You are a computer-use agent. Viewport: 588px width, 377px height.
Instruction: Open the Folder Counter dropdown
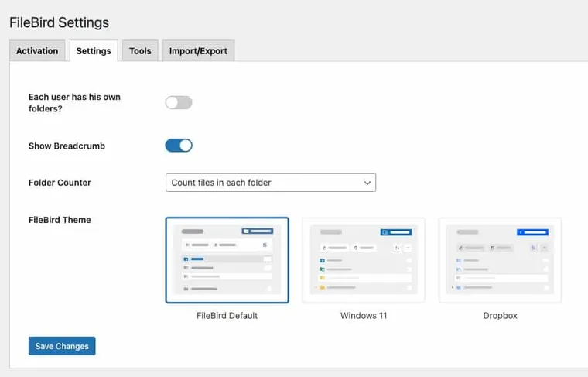click(x=271, y=183)
